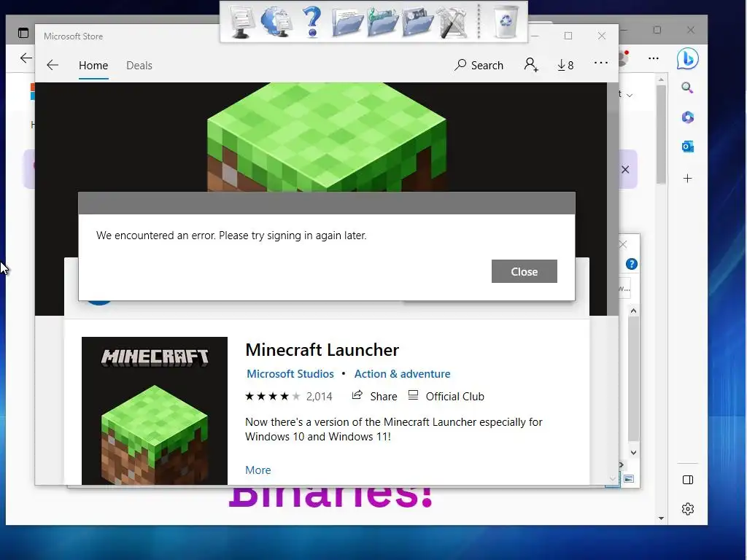Viewport: 747px width, 560px height.
Task: Open the Bing chat icon in Edge
Action: pyautogui.click(x=687, y=59)
